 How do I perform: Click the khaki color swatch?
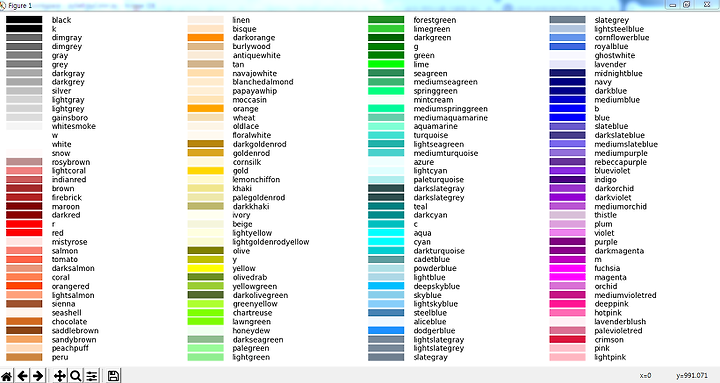pyautogui.click(x=205, y=189)
